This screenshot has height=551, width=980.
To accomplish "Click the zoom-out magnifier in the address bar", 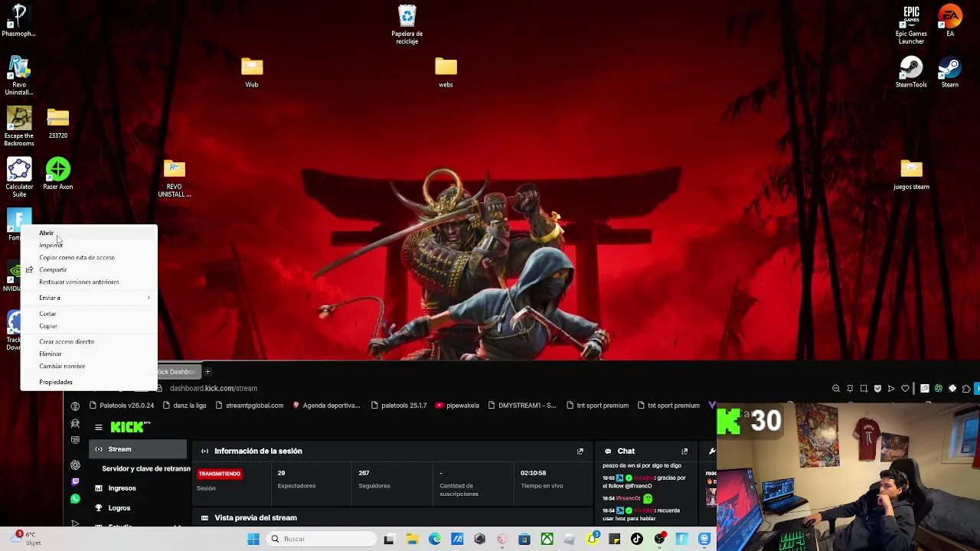I will click(x=836, y=389).
